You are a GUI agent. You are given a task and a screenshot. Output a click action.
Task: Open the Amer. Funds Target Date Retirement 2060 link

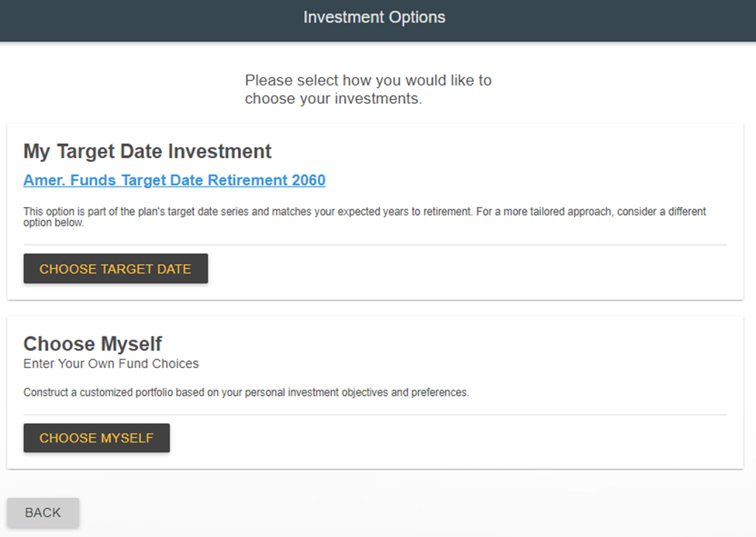point(174,181)
